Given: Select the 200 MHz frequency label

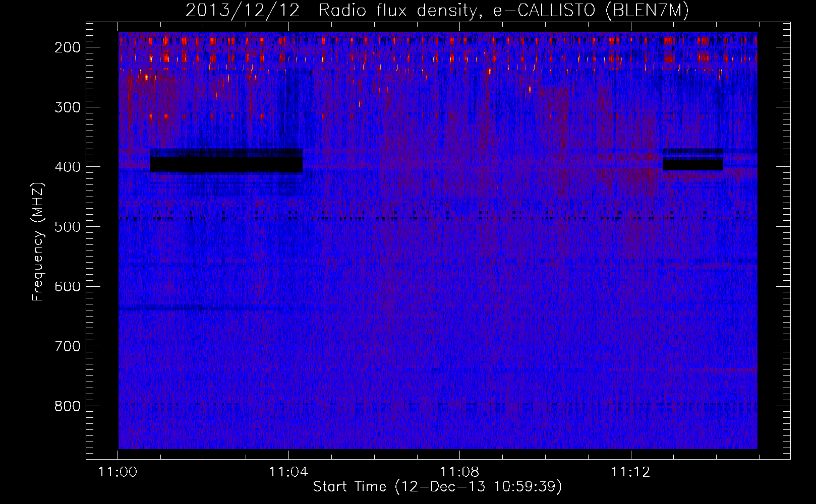Looking at the screenshot, I should coord(68,47).
